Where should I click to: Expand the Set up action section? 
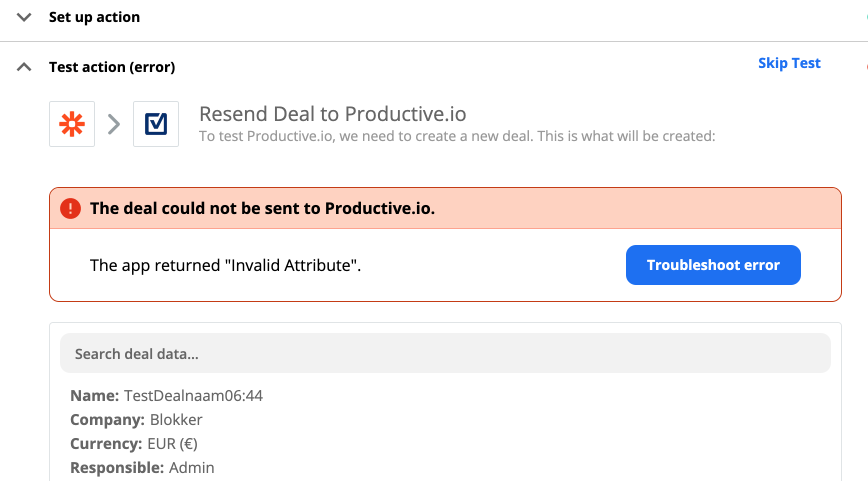24,17
